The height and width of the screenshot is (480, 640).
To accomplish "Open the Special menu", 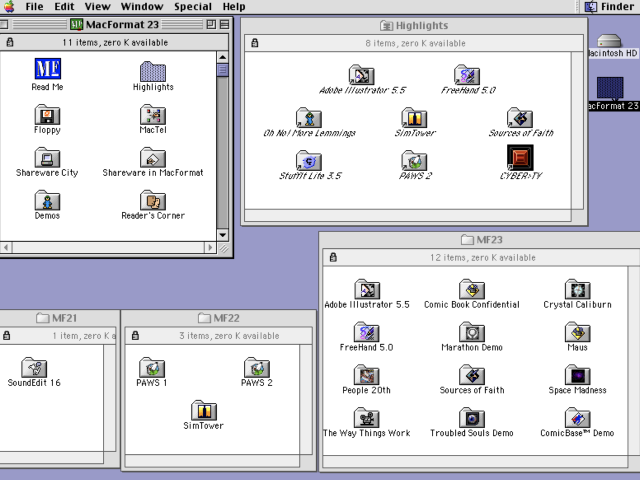I will coord(193,7).
